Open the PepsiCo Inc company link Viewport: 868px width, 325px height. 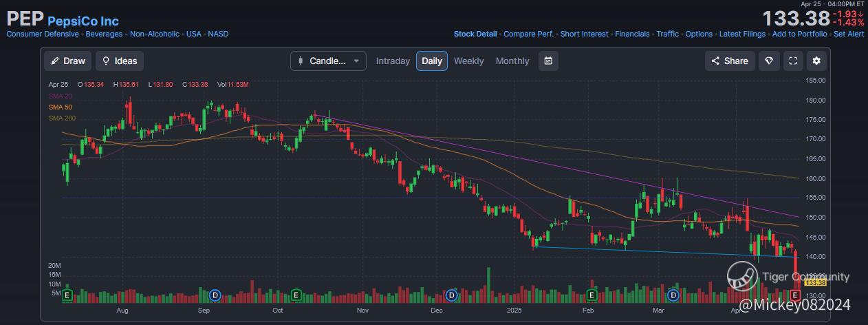[x=83, y=21]
